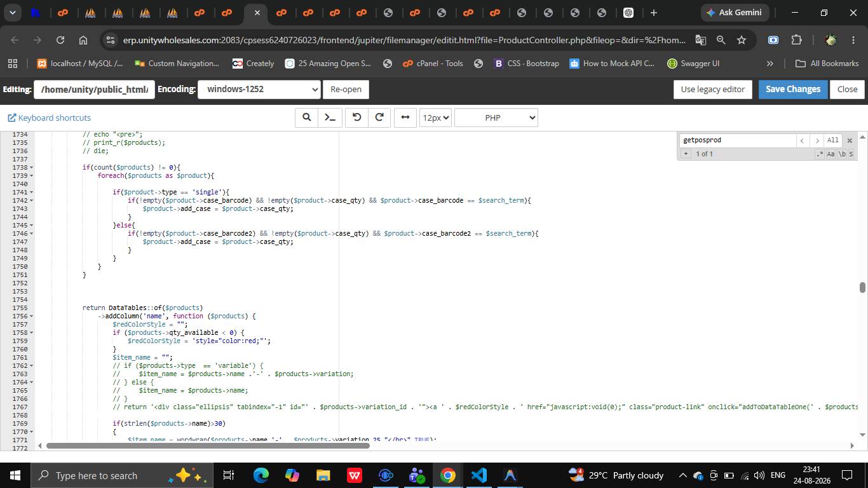Open the editor search tool (magnifier icon)

(306, 118)
